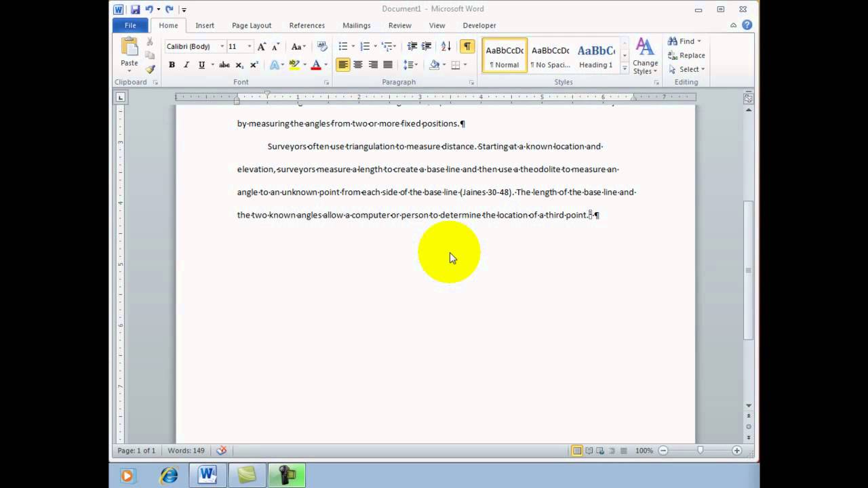868x488 pixels.
Task: Launch Windows Media Player from taskbar
Action: coord(127,476)
